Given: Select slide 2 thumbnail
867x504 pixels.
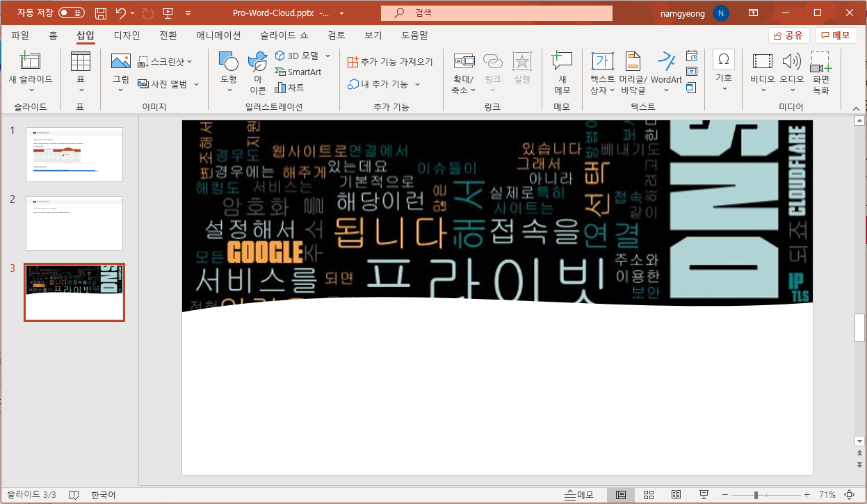Looking at the screenshot, I should tap(74, 223).
